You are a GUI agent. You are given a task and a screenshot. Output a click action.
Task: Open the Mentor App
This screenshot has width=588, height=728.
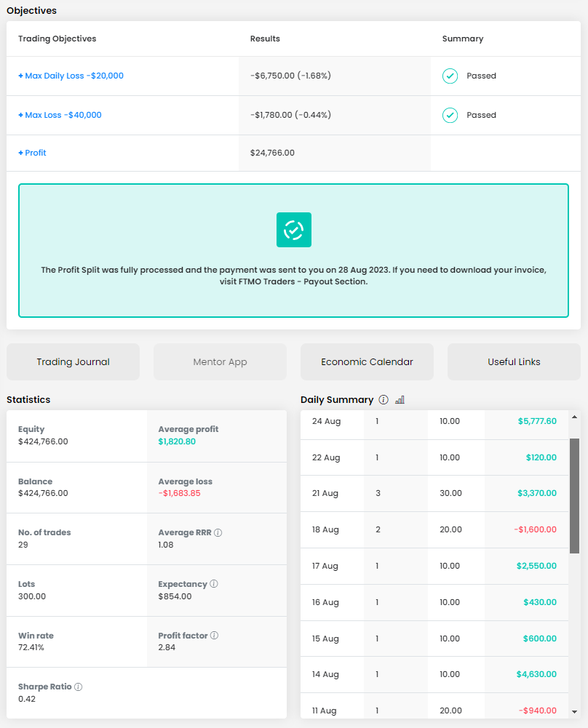point(220,361)
